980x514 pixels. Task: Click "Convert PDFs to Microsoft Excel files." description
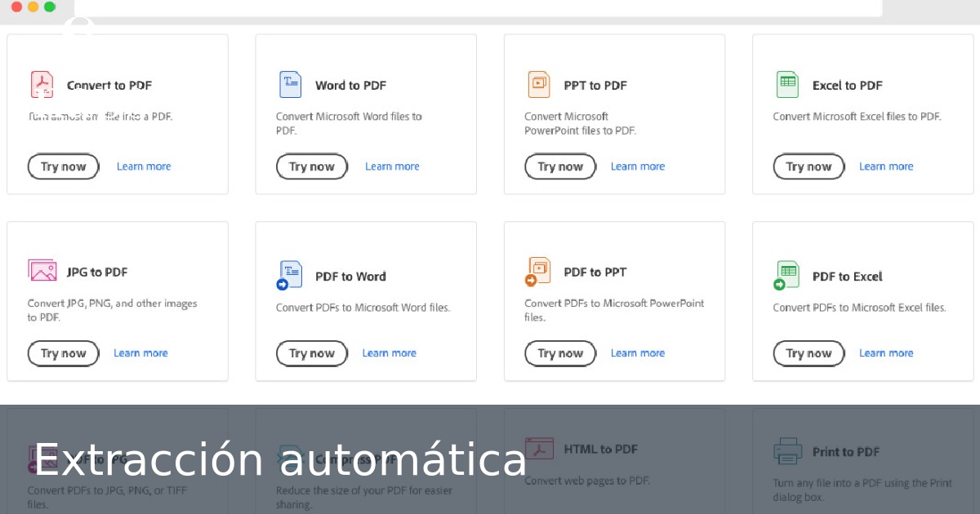[x=860, y=308]
